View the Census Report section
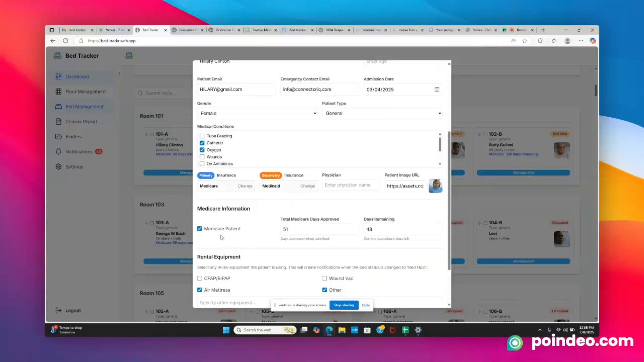The height and width of the screenshot is (362, 644). pos(81,121)
